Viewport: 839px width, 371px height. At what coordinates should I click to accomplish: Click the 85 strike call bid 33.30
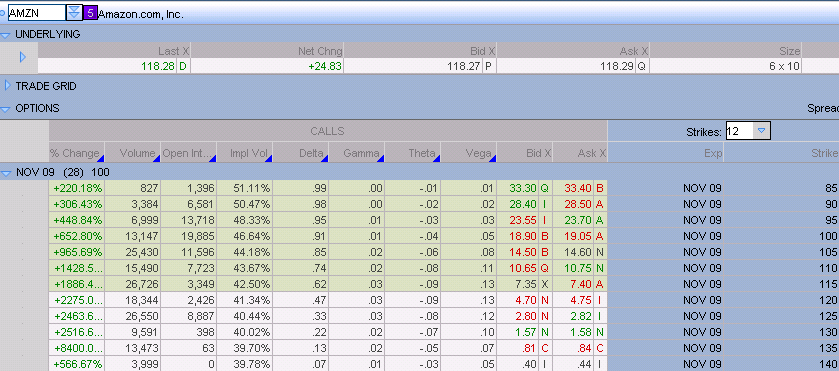click(x=523, y=188)
